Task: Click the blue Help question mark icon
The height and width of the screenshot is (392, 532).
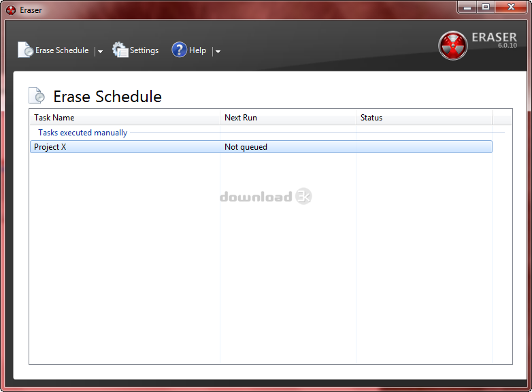Action: click(179, 50)
